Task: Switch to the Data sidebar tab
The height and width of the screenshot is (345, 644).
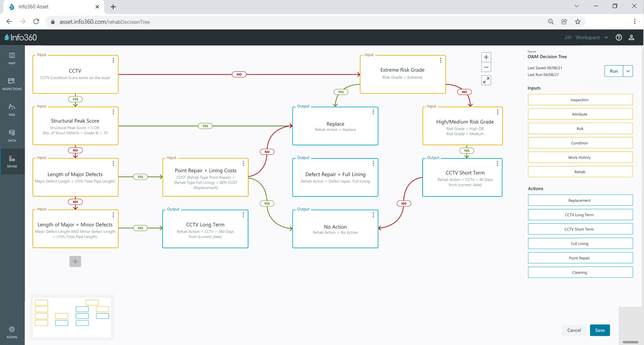Action: (12, 136)
